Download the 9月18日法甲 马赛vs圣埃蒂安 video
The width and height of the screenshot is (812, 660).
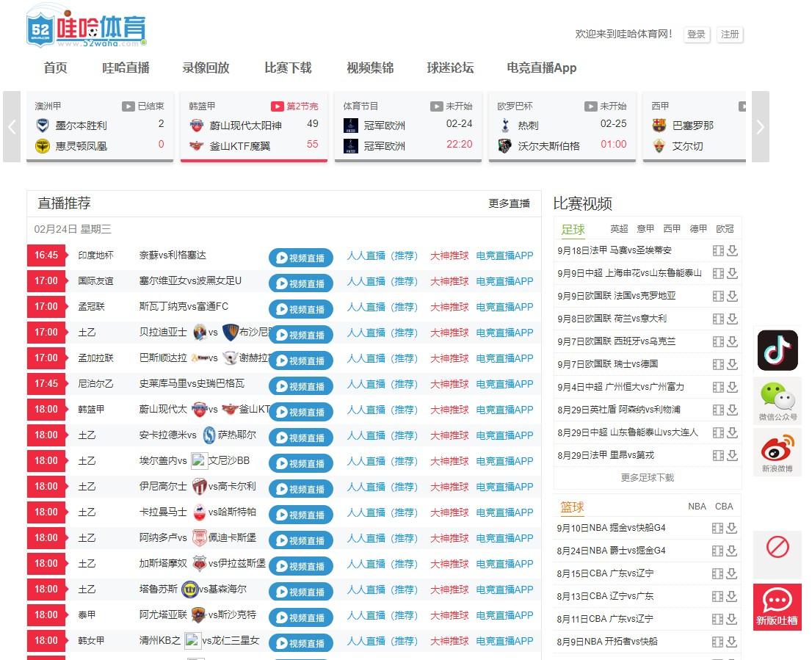point(732,250)
